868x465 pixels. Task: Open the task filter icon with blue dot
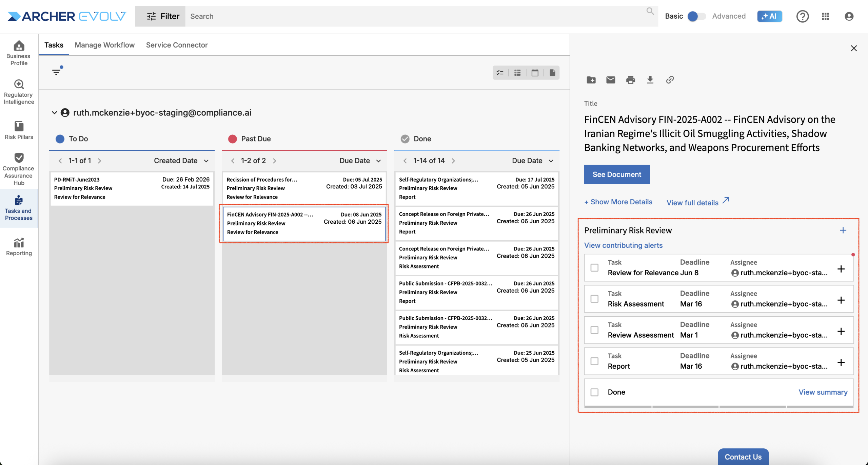(57, 71)
